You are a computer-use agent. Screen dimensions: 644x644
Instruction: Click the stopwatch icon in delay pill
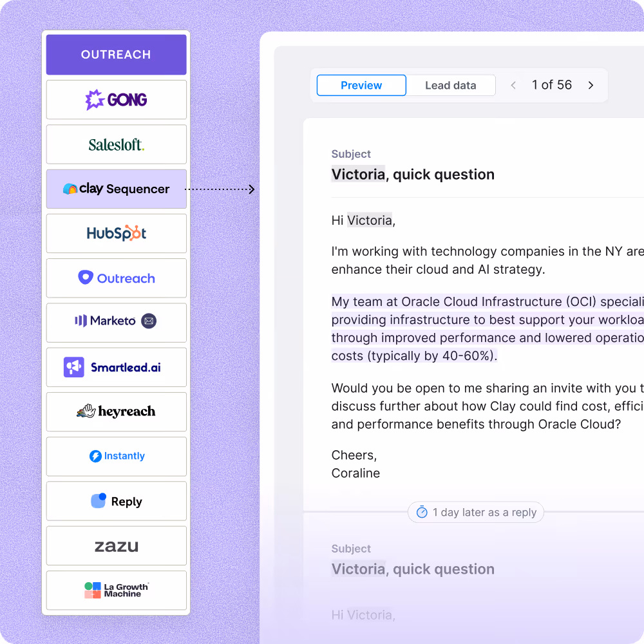pos(422,512)
